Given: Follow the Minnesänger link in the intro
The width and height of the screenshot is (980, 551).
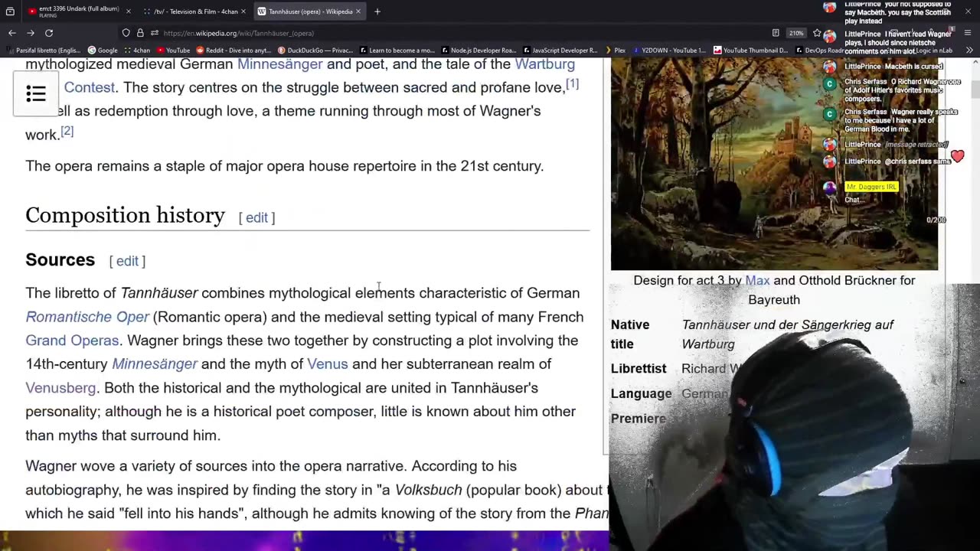Looking at the screenshot, I should point(279,64).
